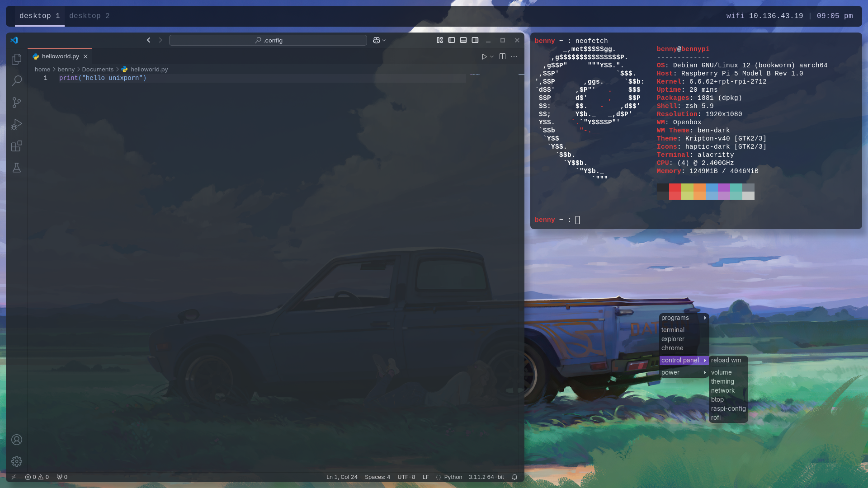Open the Explorer view in VS Code

(x=17, y=59)
